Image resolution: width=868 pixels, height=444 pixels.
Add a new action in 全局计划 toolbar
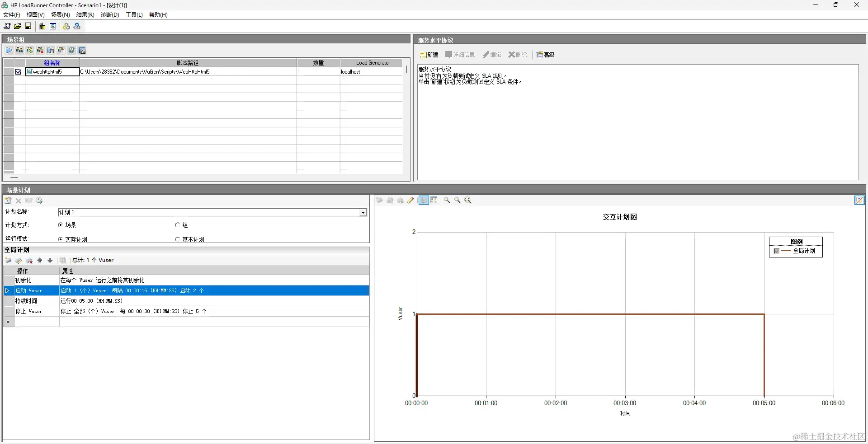click(x=8, y=260)
